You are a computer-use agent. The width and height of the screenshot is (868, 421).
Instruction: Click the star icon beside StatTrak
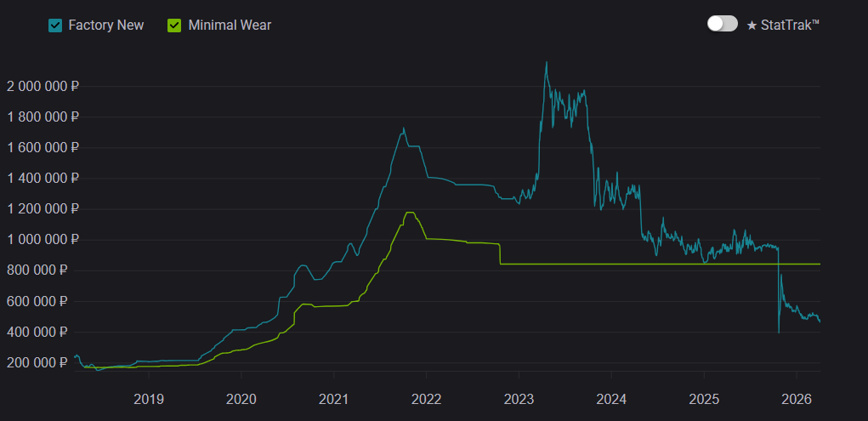(752, 26)
